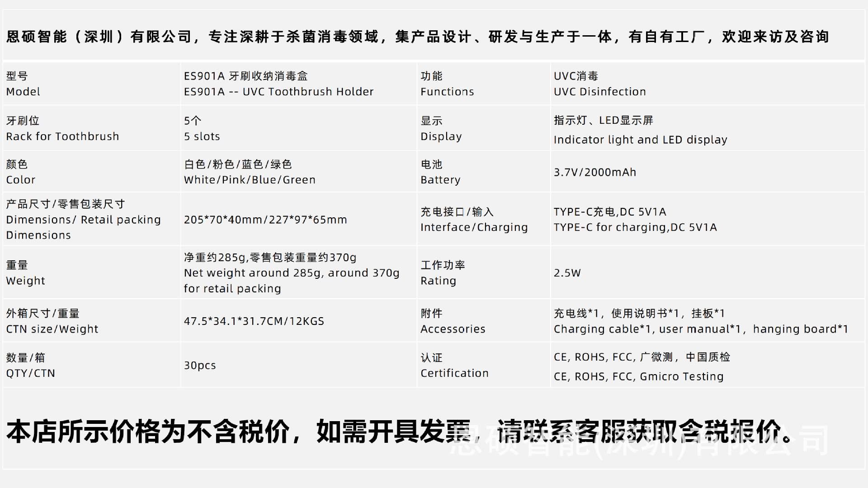Screen dimensions: 868x488
Task: Click the 3.7V/2000mAh battery value
Action: tap(595, 172)
